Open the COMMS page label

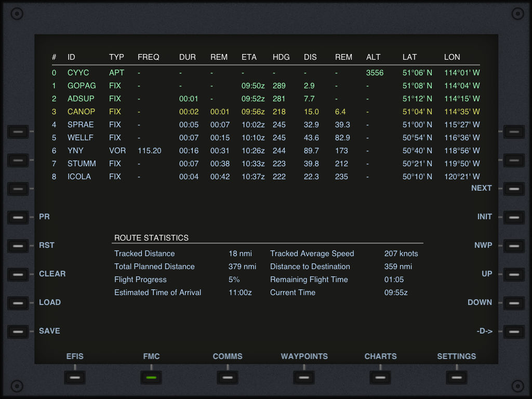[x=228, y=356]
